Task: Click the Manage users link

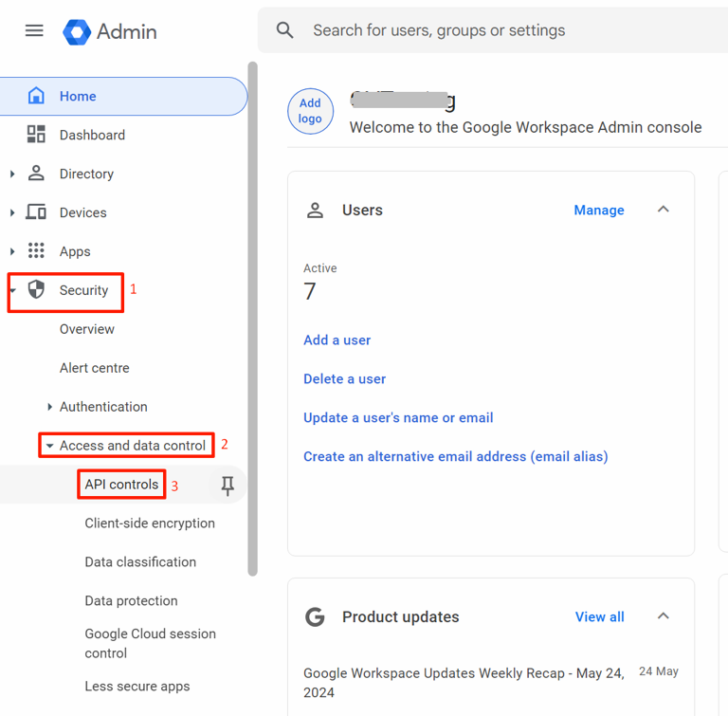Action: point(598,211)
